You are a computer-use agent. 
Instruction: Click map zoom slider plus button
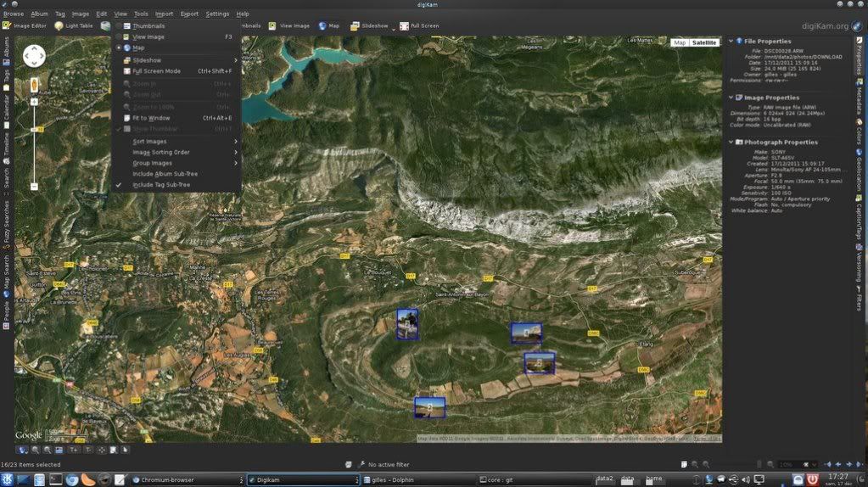tap(34, 102)
